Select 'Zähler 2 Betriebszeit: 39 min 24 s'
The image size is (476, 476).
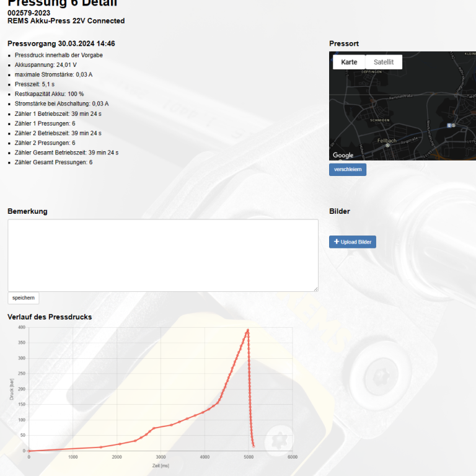[58, 133]
